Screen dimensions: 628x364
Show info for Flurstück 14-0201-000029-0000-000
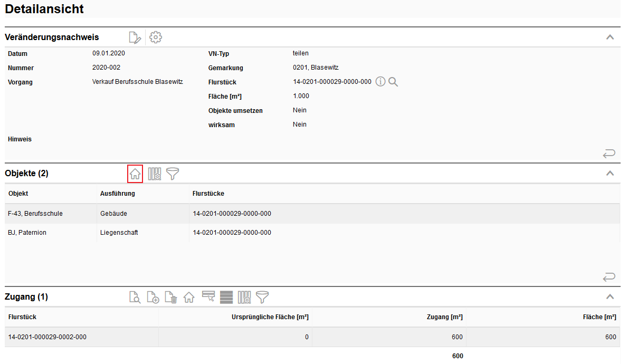coord(380,82)
